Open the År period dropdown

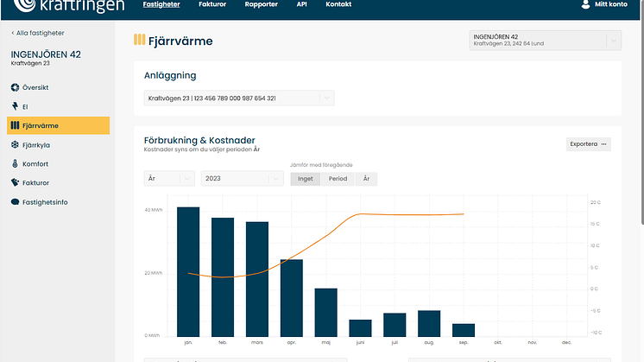(x=169, y=178)
